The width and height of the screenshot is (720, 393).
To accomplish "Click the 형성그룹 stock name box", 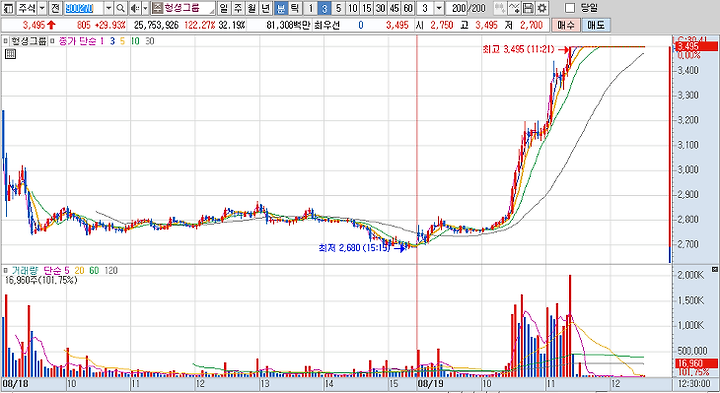I will pyautogui.click(x=183, y=8).
